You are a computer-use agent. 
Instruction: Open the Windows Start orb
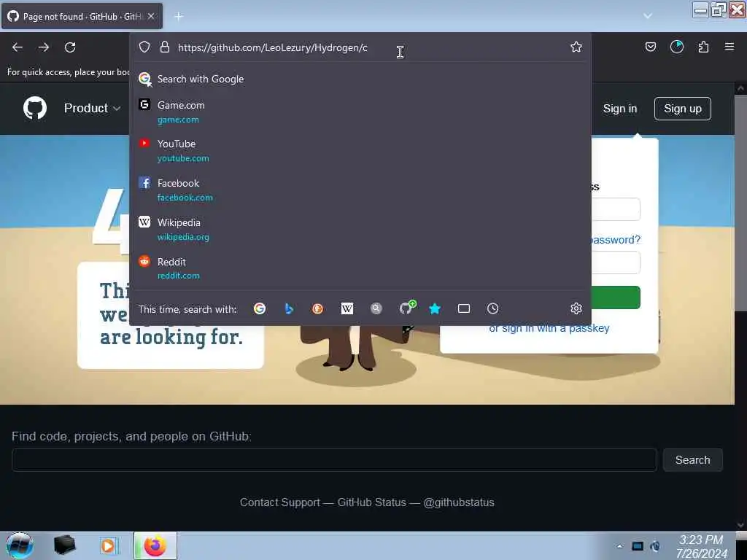tap(20, 545)
